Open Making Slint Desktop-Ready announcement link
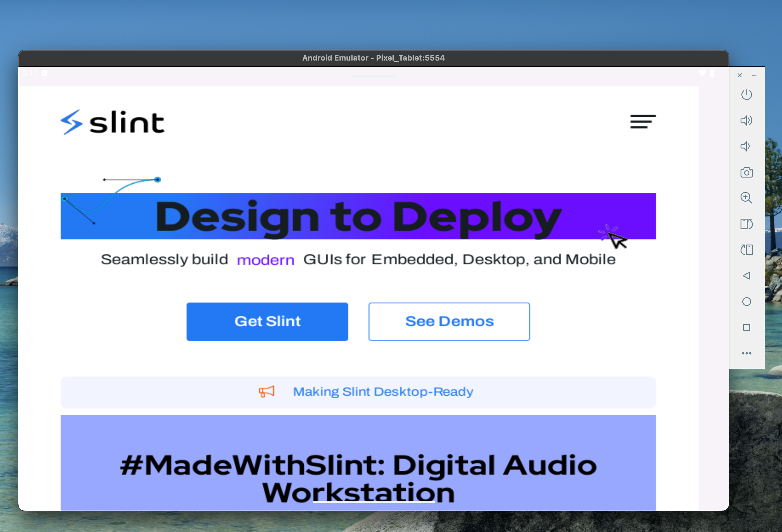 [x=383, y=392]
